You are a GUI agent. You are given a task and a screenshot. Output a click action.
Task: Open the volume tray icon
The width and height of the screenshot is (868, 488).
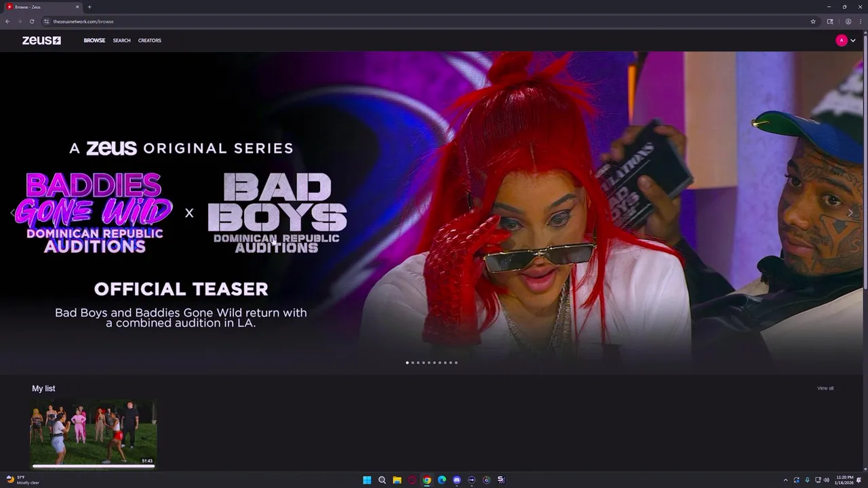tap(827, 480)
